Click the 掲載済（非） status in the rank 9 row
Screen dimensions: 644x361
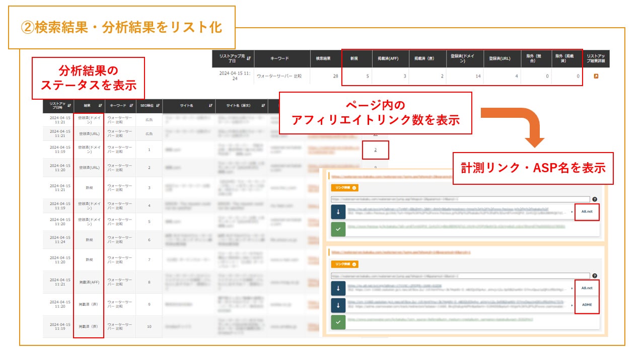coord(89,304)
